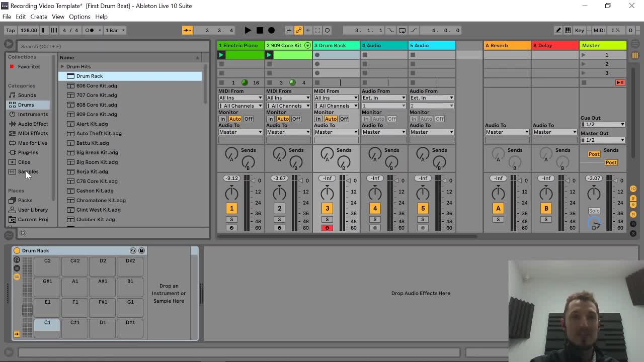The image size is (644, 362).
Task: Open Master Out 1/2 dropdown
Action: coord(603,140)
